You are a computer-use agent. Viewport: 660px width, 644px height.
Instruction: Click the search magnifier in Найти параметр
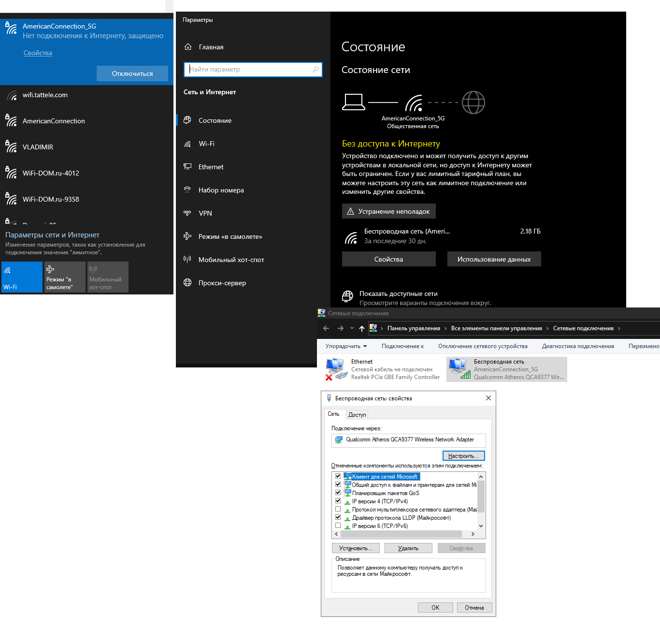click(x=316, y=70)
